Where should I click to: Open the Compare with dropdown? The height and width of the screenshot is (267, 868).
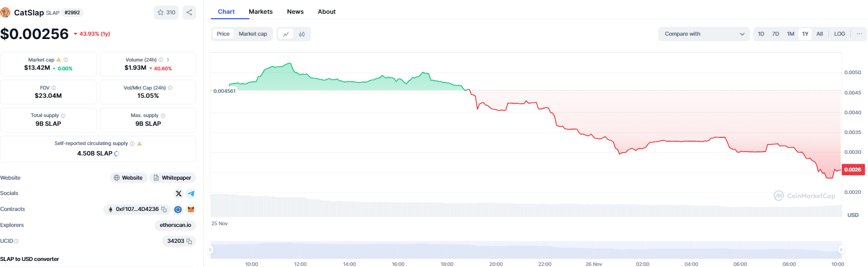click(x=704, y=34)
